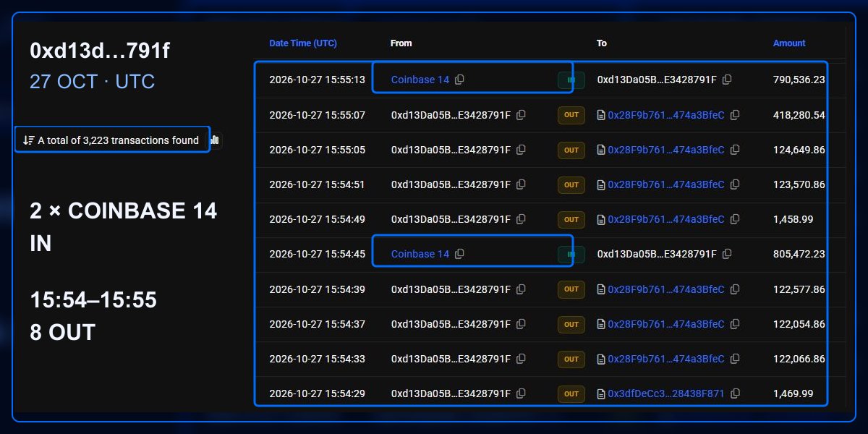Image resolution: width=868 pixels, height=434 pixels.
Task: Copy the From address in 15:54:39 row
Action: coord(521,289)
